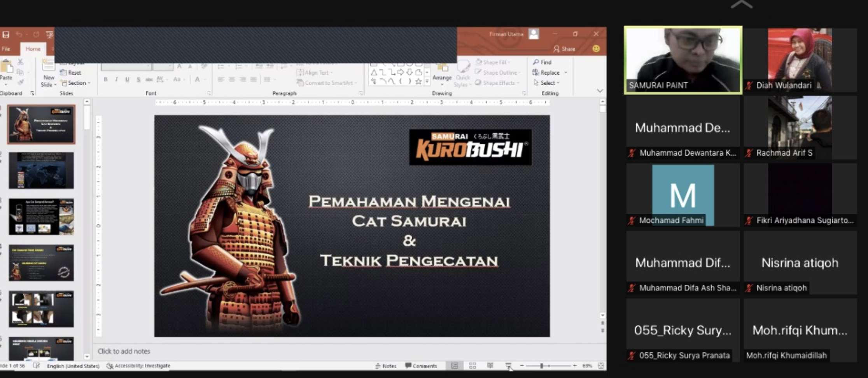This screenshot has height=378, width=868.
Task: Toggle the Notes pane
Action: pos(385,366)
